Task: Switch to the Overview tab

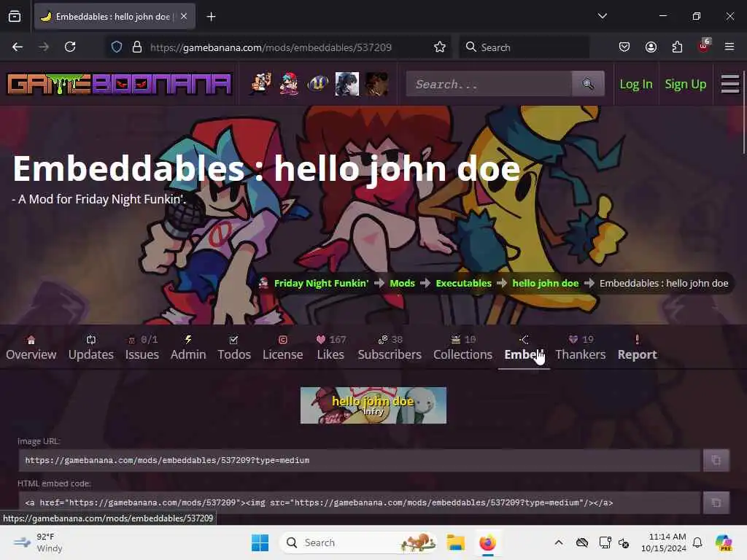Action: pos(31,348)
